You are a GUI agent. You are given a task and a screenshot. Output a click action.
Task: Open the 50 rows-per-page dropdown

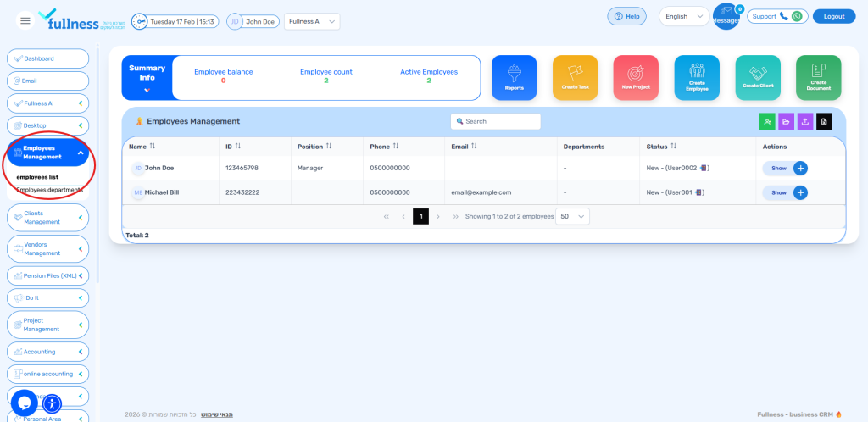pos(572,216)
